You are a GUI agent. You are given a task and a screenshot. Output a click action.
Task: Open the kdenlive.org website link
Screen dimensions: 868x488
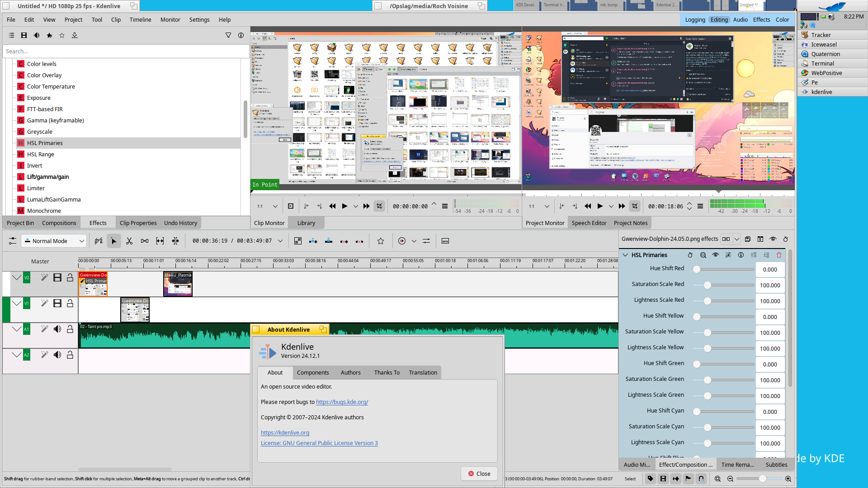285,432
